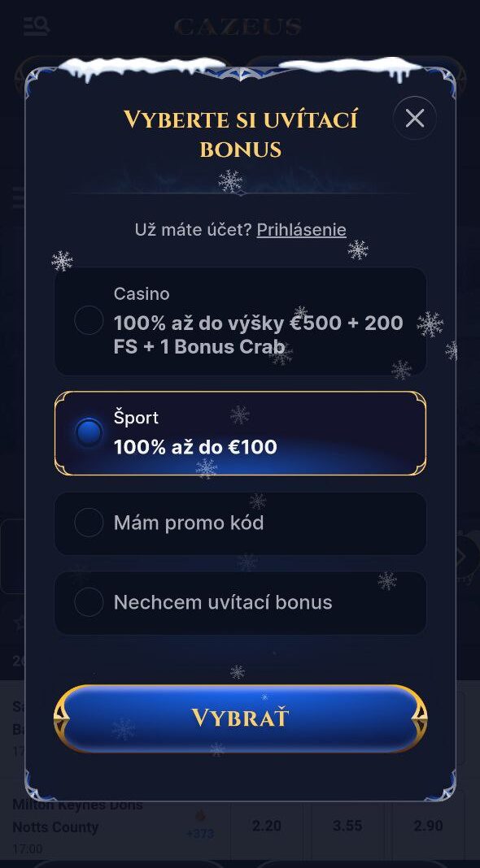Screen dimensions: 480x868
Task: Pick the 3.55 odds cell
Action: coord(347,826)
